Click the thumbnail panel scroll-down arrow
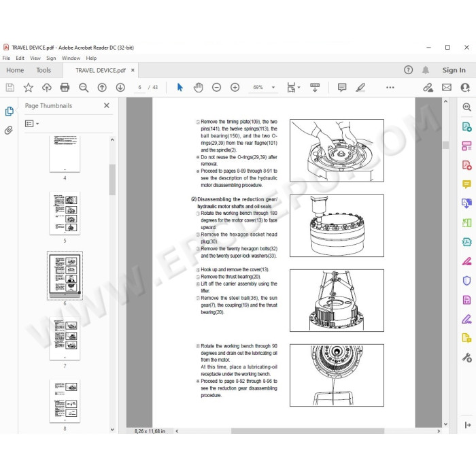 pyautogui.click(x=112, y=430)
